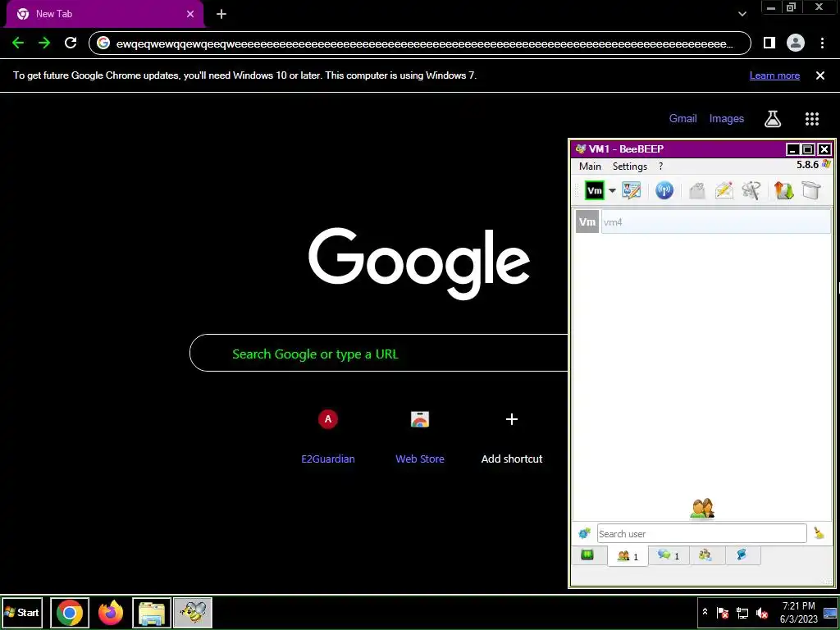Select the New Tab browser tab
This screenshot has height=630, width=840.
[x=105, y=14]
